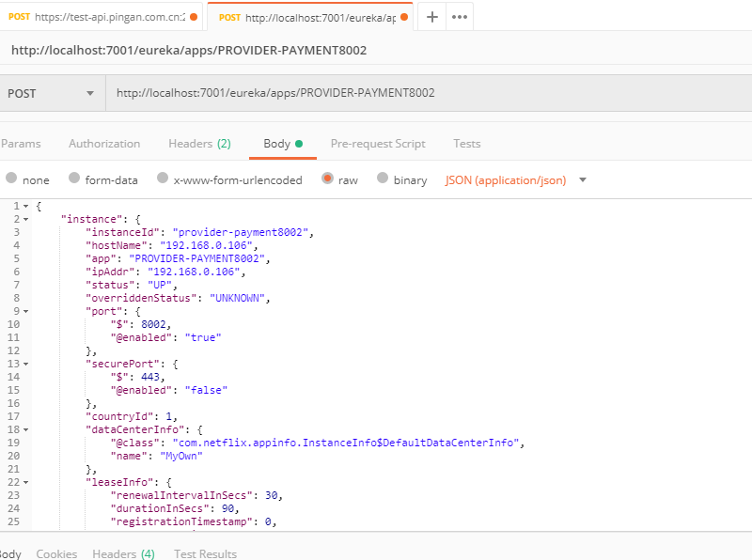Fold the "dataCenterInfo" JSON block

tap(25, 429)
